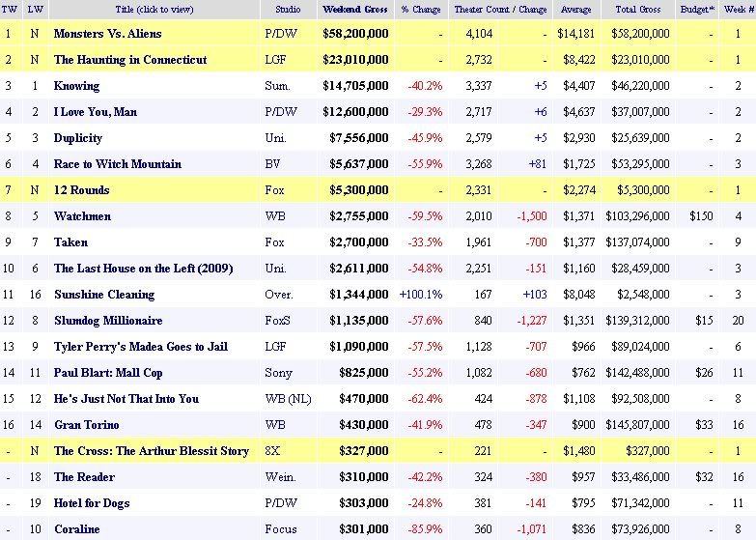Image resolution: width=756 pixels, height=540 pixels.
Task: Click Theater Count / Change header
Action: (x=500, y=10)
